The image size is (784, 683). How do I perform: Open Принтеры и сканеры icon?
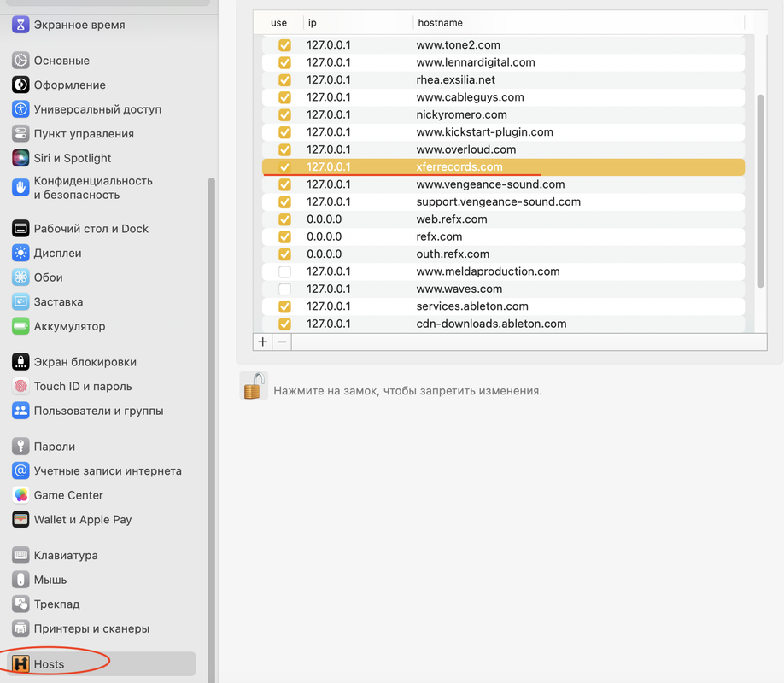coord(20,628)
